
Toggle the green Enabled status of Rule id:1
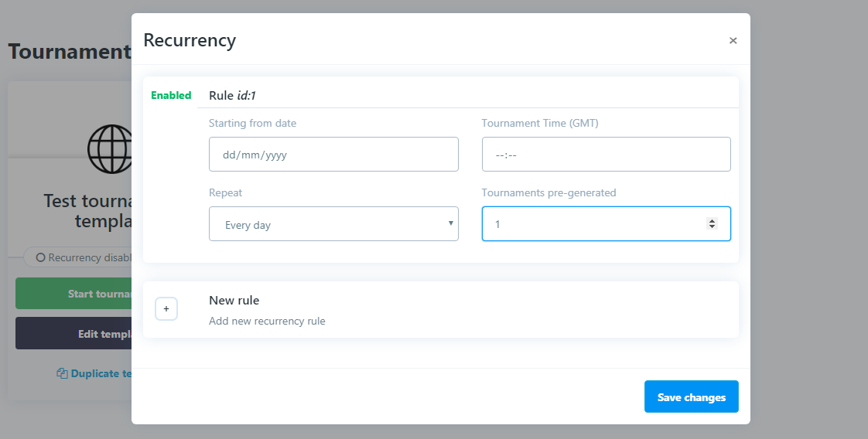pos(171,95)
